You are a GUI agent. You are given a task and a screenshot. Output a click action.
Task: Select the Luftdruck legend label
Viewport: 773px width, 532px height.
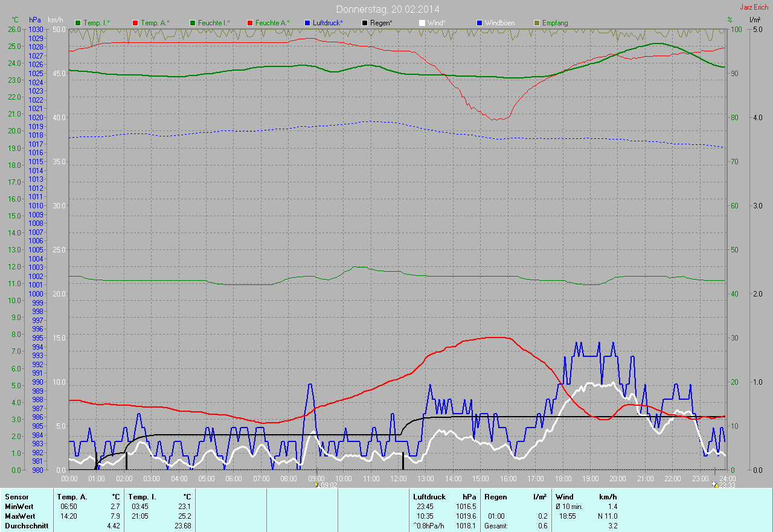pyautogui.click(x=328, y=23)
